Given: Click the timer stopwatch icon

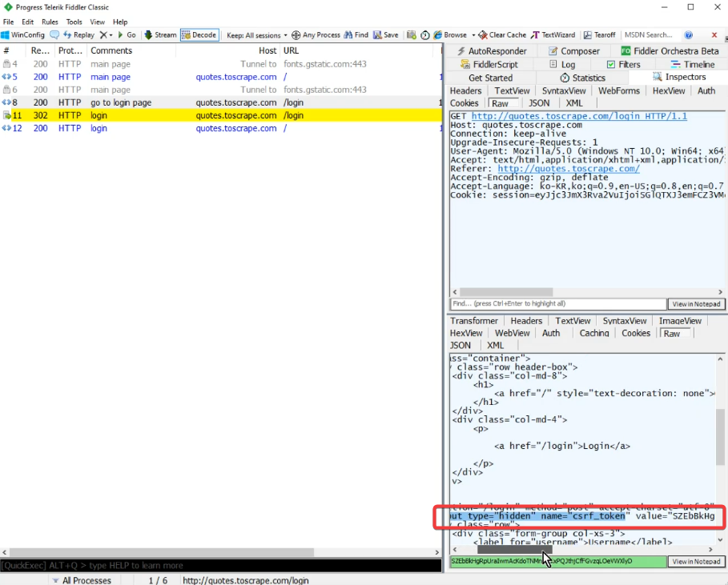Looking at the screenshot, I should [x=424, y=35].
